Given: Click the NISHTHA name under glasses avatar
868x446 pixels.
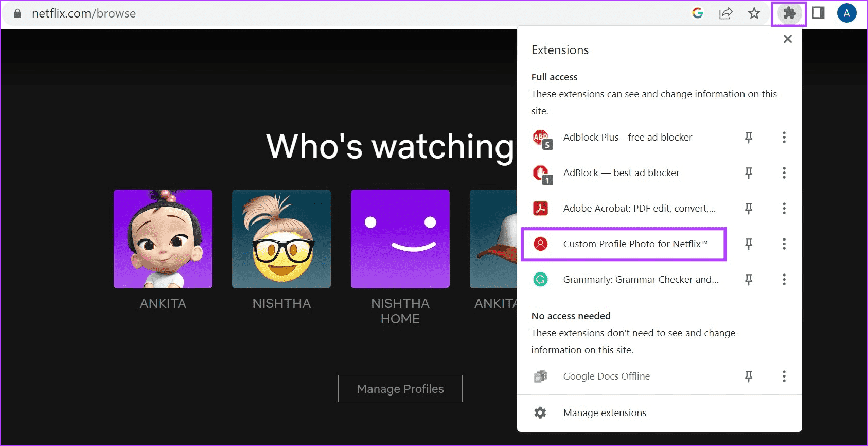Looking at the screenshot, I should coord(281,304).
